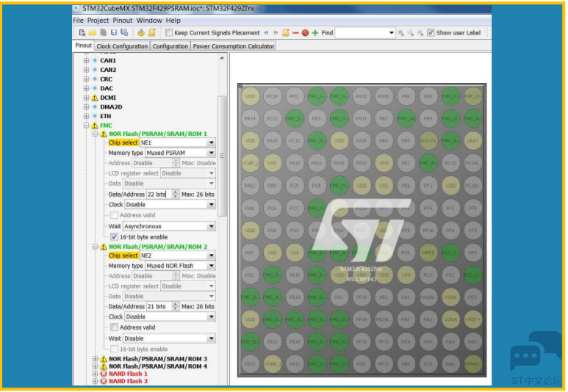
Task: Open Clock dropdown under NOR Flash 1
Action: pyautogui.click(x=211, y=205)
